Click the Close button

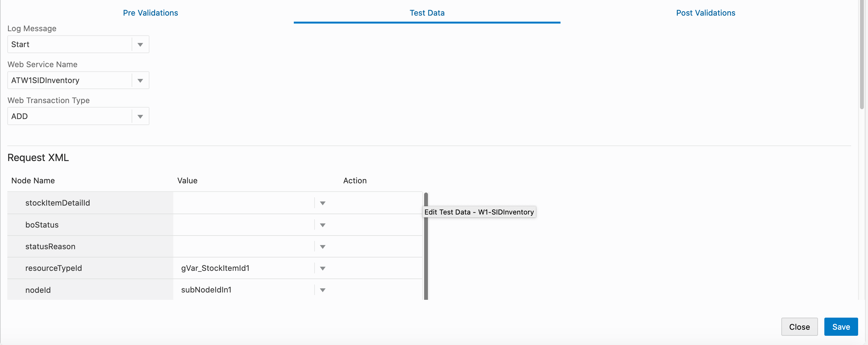pyautogui.click(x=799, y=327)
